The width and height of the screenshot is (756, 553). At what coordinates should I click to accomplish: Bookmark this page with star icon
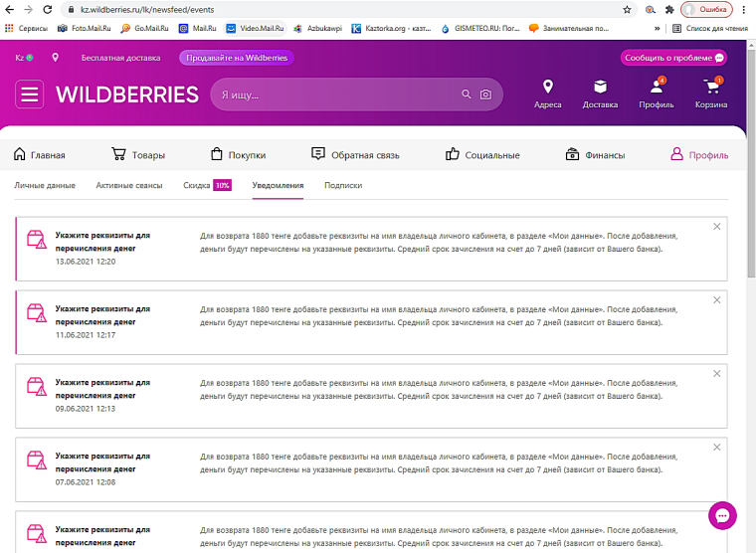(627, 9)
